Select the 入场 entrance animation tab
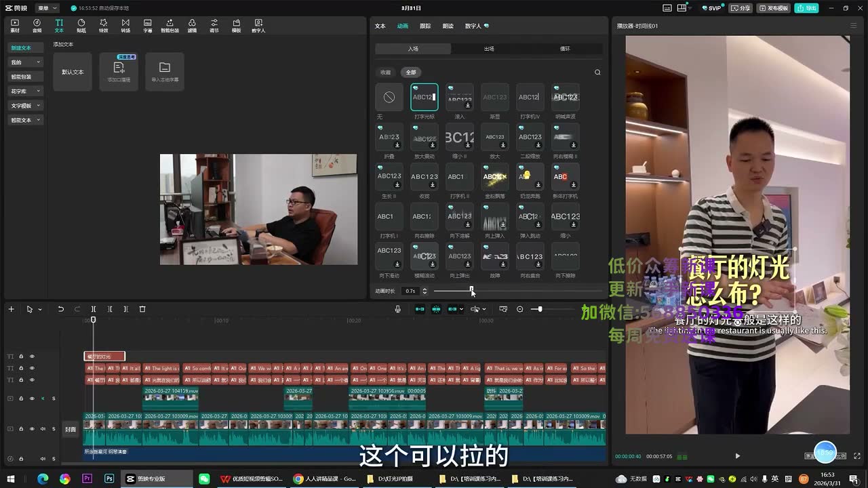 (x=413, y=49)
